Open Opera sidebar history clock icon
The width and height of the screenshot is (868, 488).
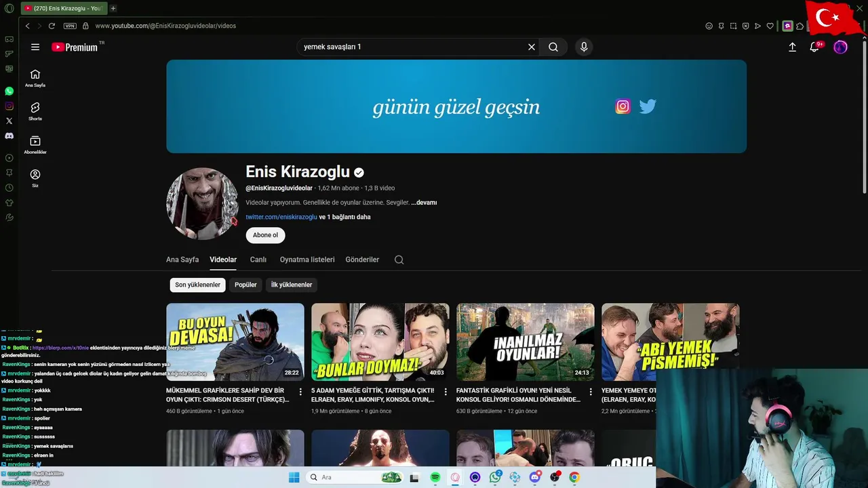click(x=9, y=188)
